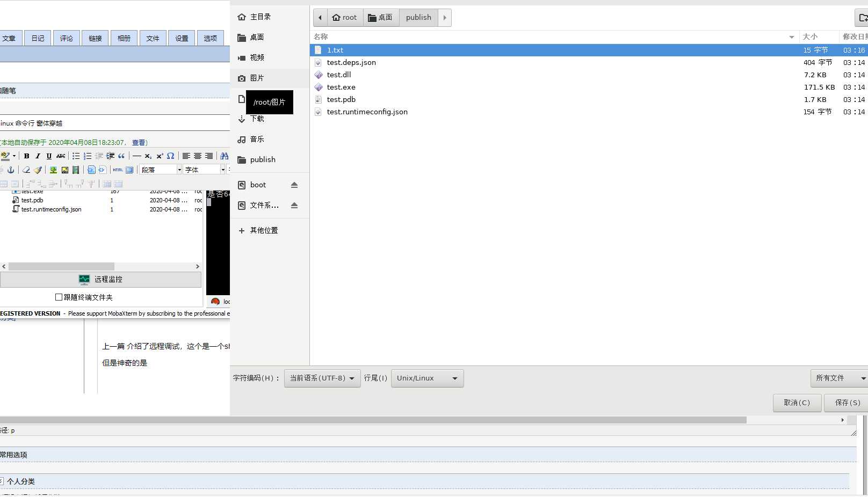
Task: Insert special character with Omega icon
Action: pos(171,156)
